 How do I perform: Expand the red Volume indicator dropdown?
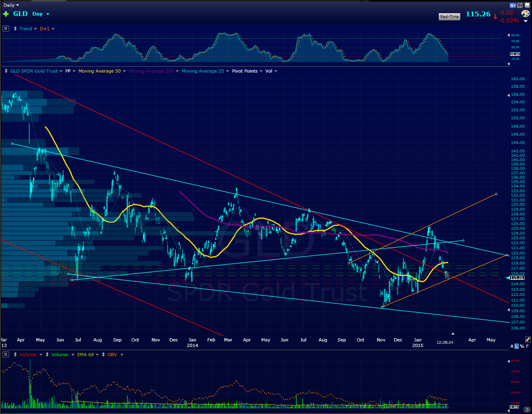point(41,355)
